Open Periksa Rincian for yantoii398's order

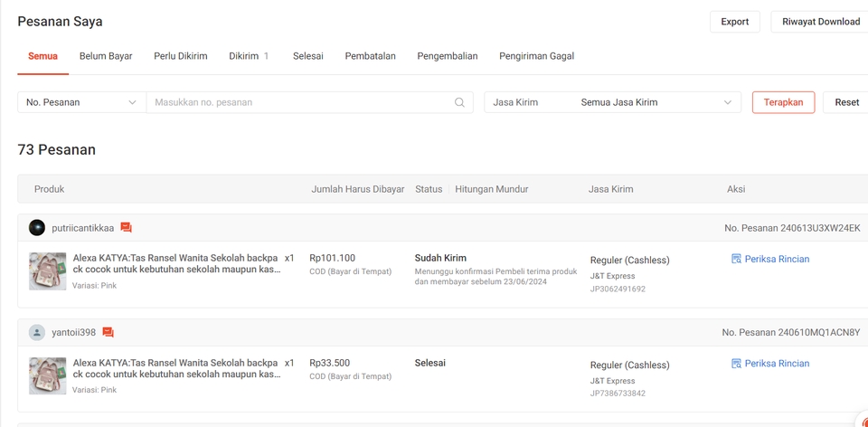pyautogui.click(x=777, y=364)
